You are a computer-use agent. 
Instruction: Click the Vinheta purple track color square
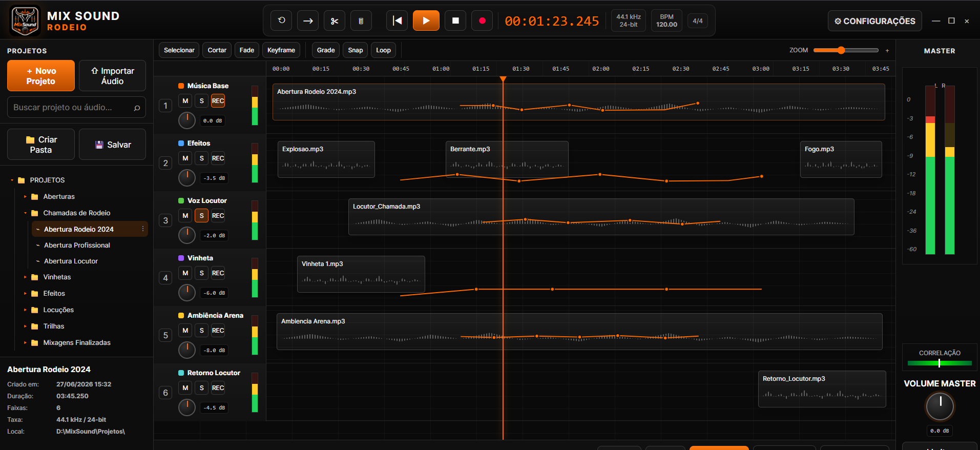click(x=181, y=258)
